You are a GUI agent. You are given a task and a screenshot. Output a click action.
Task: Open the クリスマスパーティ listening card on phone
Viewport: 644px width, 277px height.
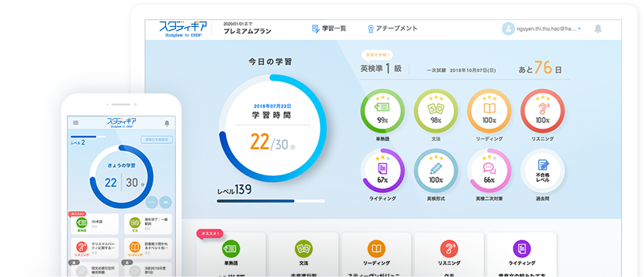pos(95,248)
